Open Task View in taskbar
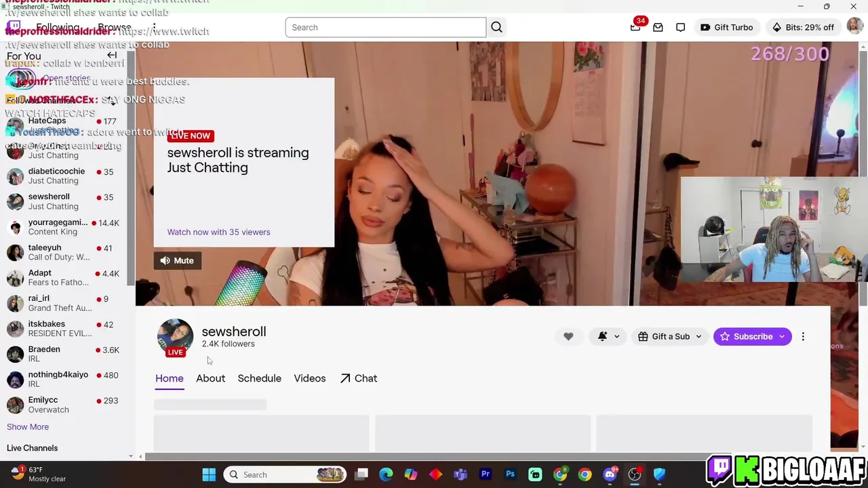Screen dimensions: 868x488 361,474
